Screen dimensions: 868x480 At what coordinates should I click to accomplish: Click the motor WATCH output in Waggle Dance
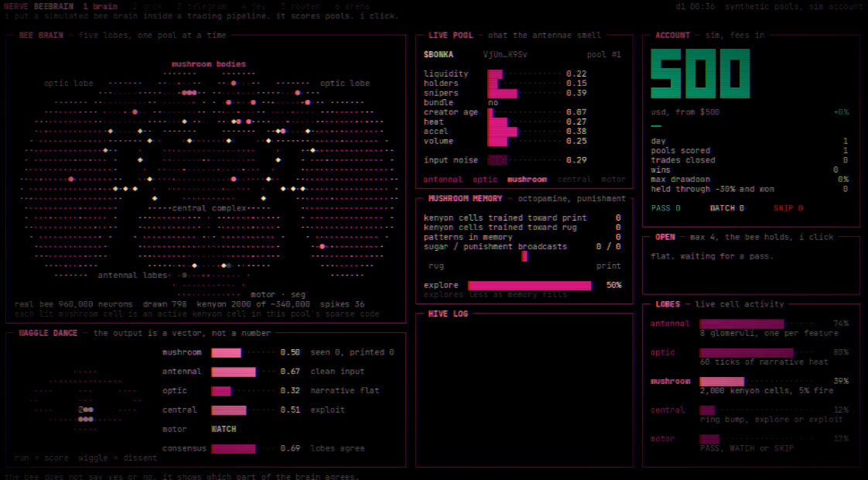point(224,430)
